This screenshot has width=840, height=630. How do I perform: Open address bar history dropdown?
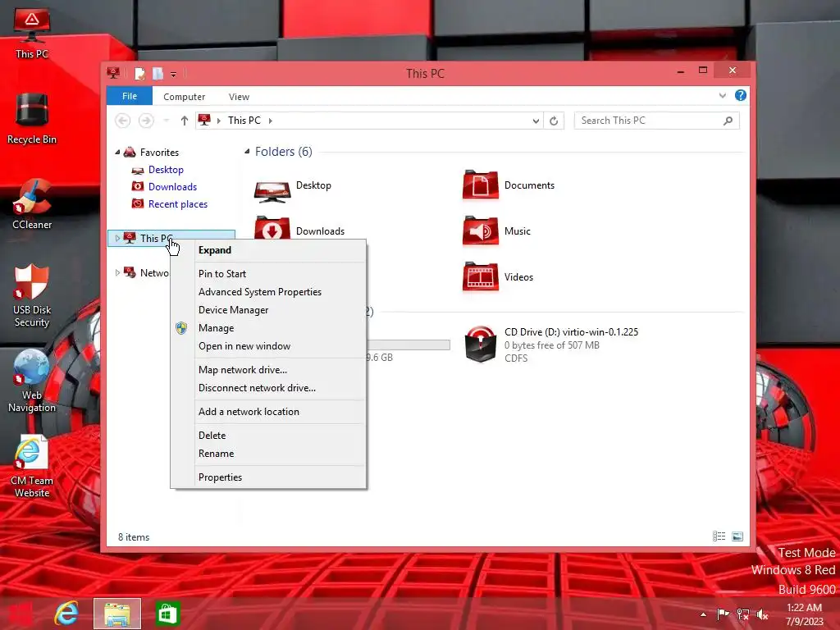coord(536,121)
